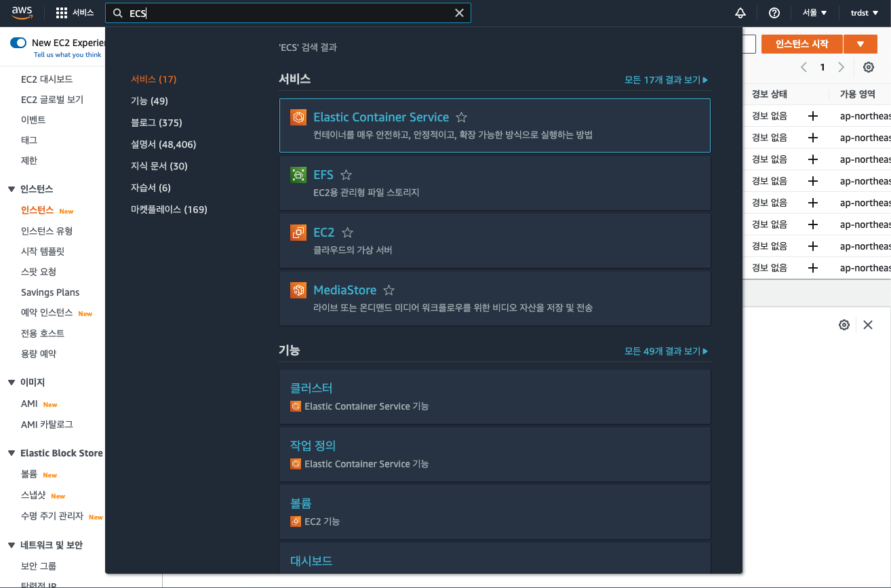The height and width of the screenshot is (588, 891).
Task: Close the instance details panel
Action: [868, 325]
